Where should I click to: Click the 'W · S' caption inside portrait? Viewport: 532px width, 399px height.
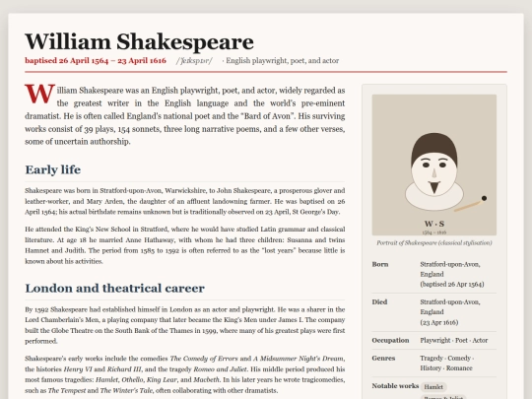(434, 224)
